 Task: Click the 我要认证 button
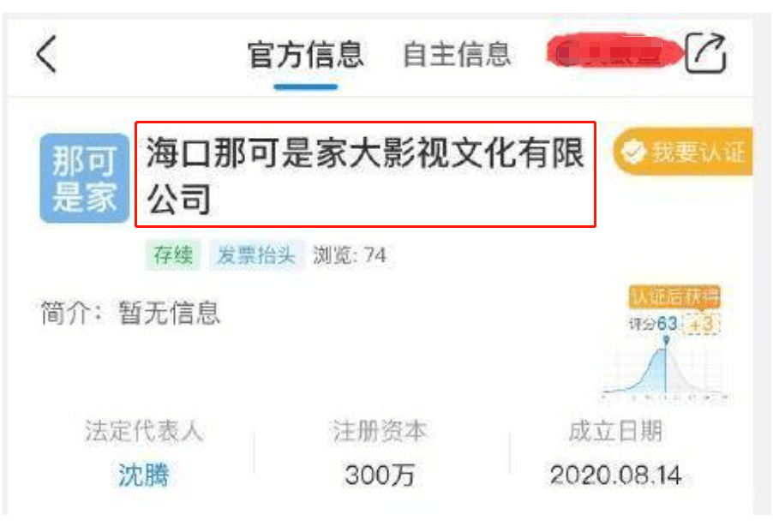(683, 152)
